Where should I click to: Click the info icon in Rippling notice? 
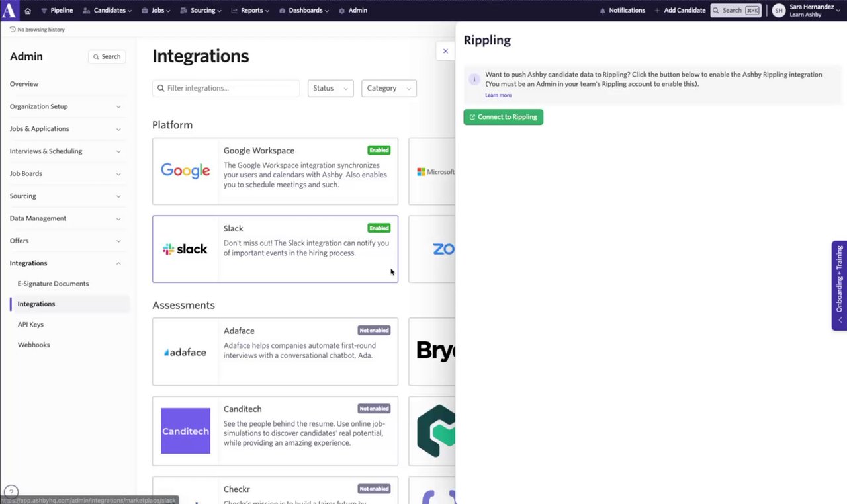pyautogui.click(x=474, y=79)
